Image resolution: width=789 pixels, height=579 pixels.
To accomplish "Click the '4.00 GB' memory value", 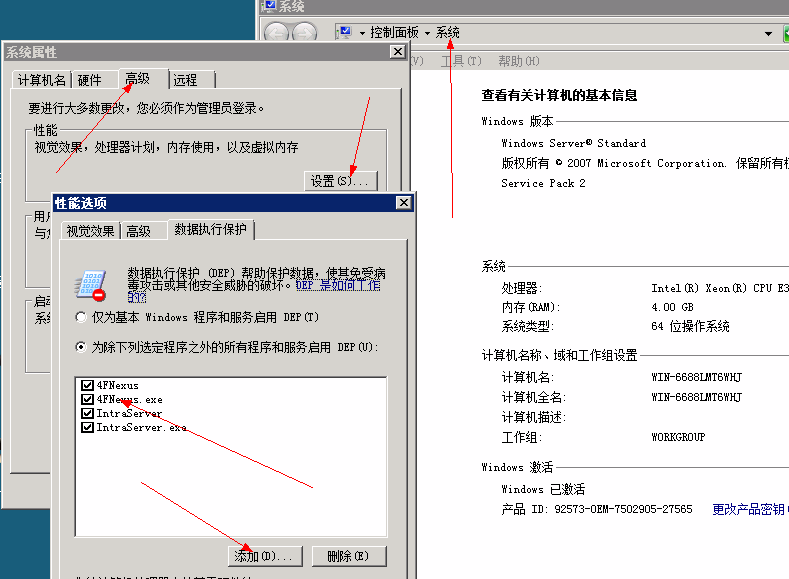I will click(672, 307).
